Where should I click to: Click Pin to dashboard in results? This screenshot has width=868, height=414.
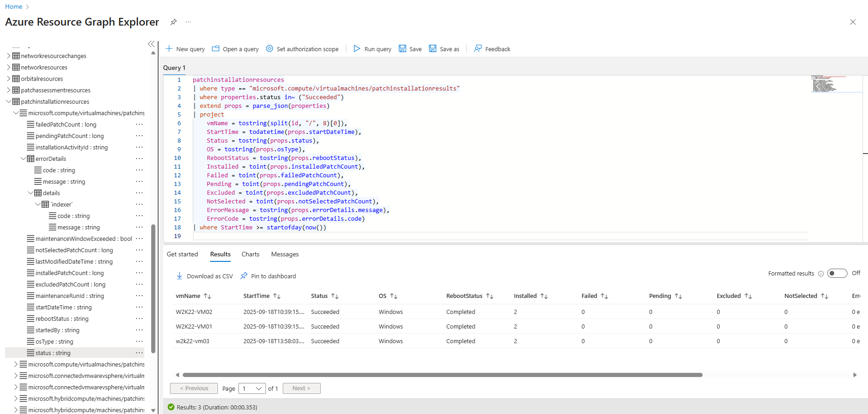[268, 276]
